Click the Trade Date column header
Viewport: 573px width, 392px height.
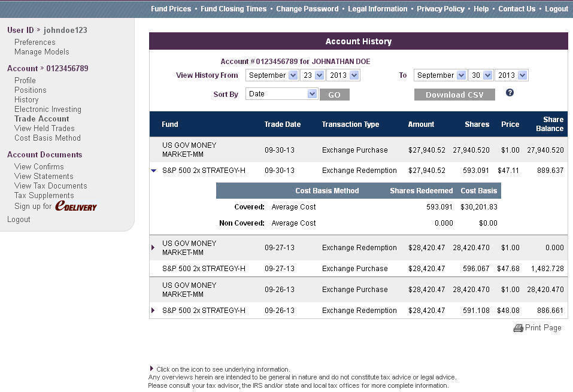click(x=283, y=124)
